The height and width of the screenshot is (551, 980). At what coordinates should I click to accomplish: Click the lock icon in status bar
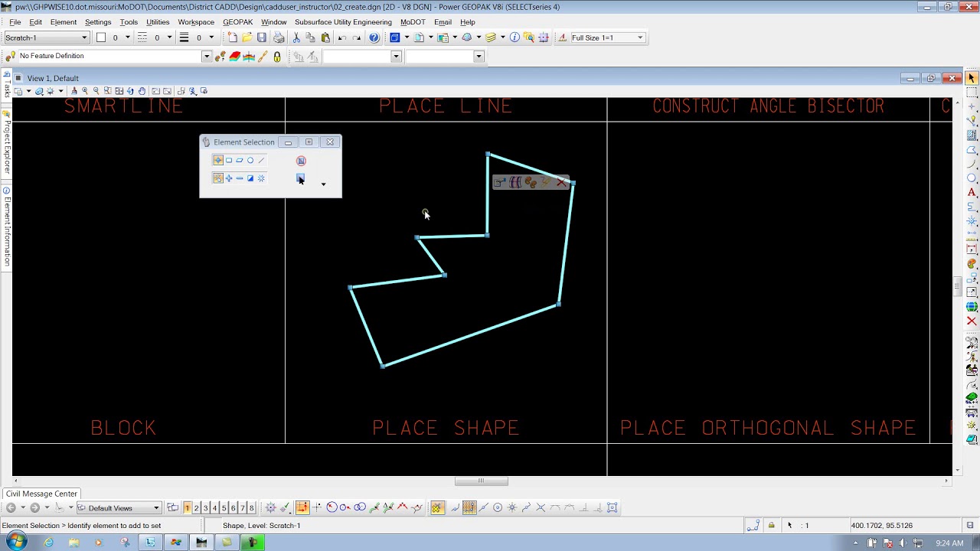coord(771,526)
